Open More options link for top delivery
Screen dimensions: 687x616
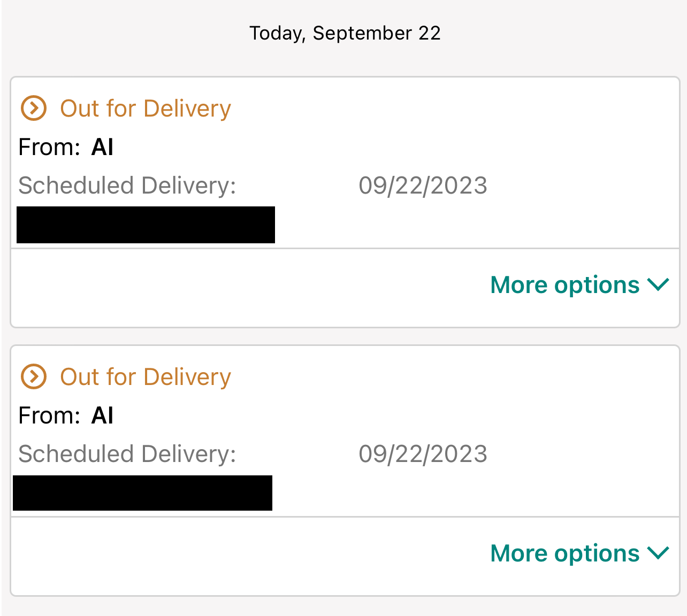pos(564,284)
